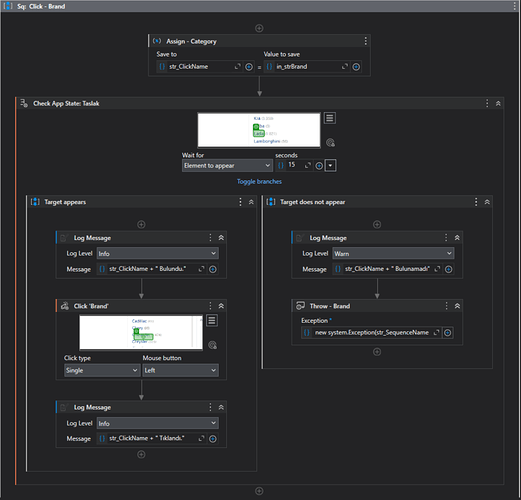The width and height of the screenshot is (521, 500).
Task: Open hamburger menu of Check App State target
Action: pyautogui.click(x=330, y=118)
